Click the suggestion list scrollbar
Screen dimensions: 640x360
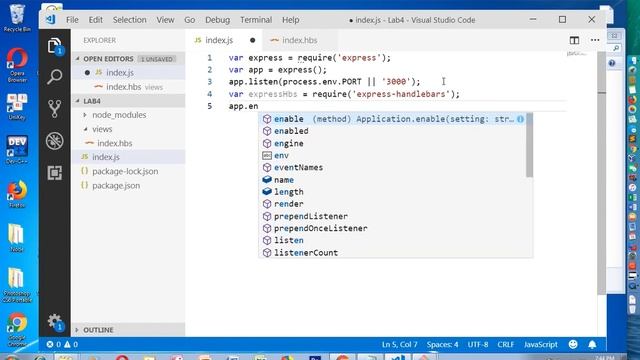pyautogui.click(x=529, y=145)
